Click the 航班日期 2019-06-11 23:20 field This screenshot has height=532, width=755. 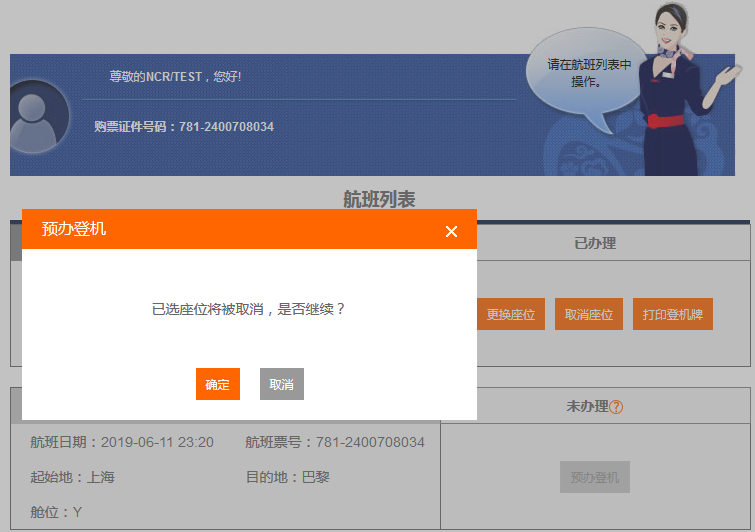click(122, 442)
